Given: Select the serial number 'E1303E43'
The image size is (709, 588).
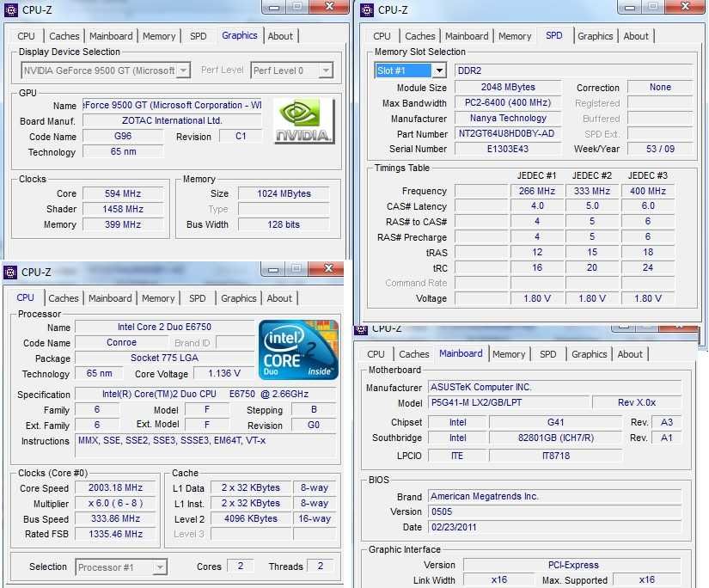Looking at the screenshot, I should pyautogui.click(x=508, y=149).
